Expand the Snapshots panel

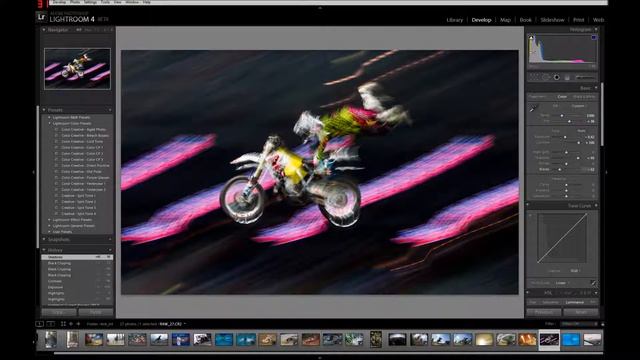click(x=44, y=240)
